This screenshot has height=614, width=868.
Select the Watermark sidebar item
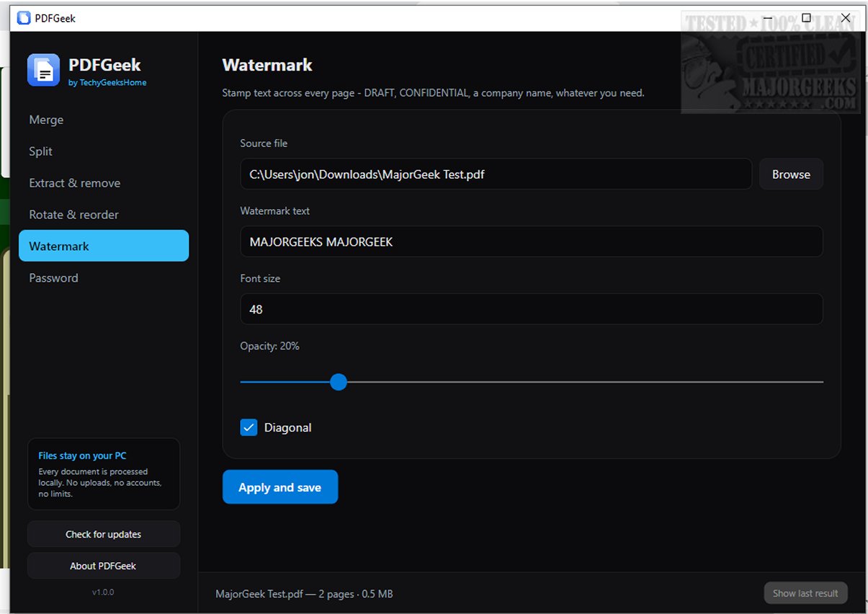(104, 246)
